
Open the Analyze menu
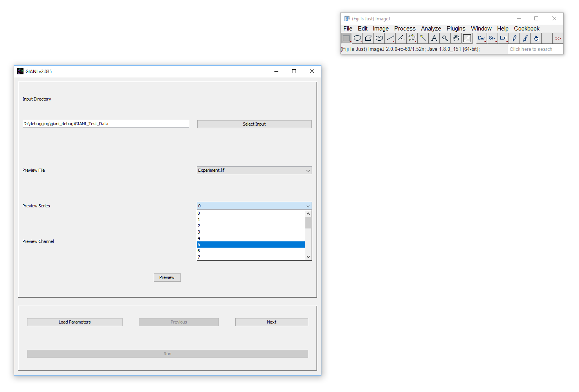431,29
